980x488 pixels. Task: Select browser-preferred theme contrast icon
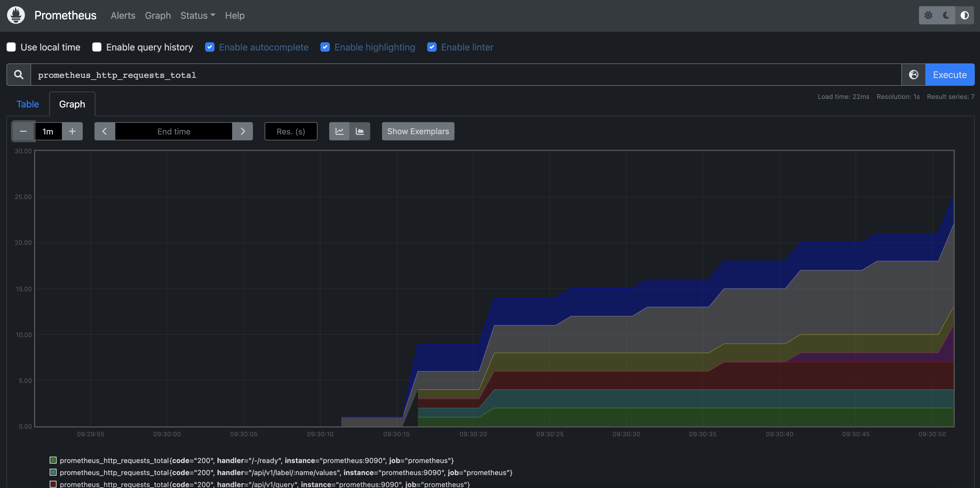click(x=964, y=15)
